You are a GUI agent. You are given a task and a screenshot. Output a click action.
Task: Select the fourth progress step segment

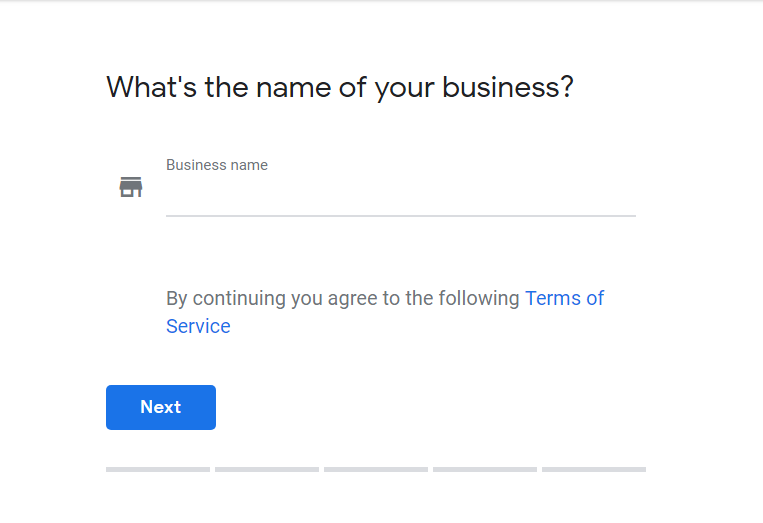(x=485, y=469)
